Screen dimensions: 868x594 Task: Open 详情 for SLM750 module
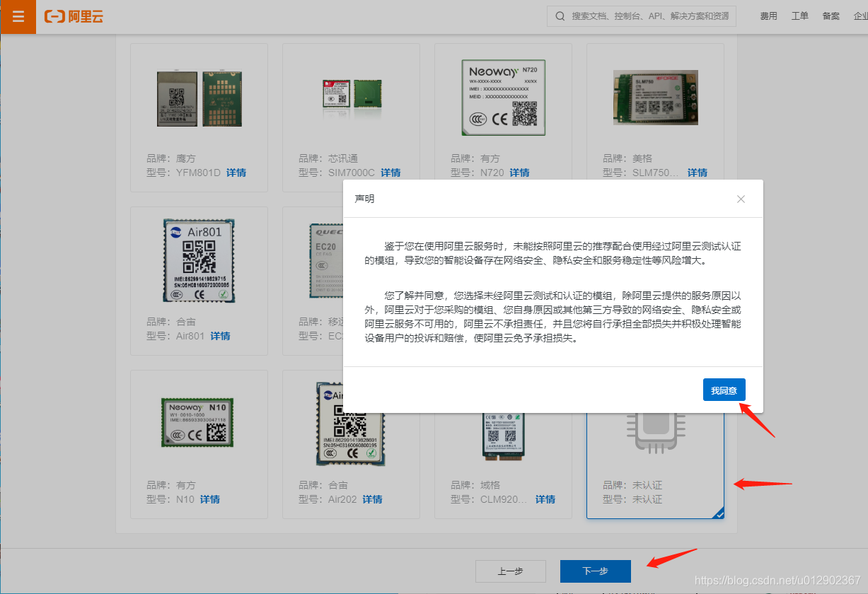point(698,173)
